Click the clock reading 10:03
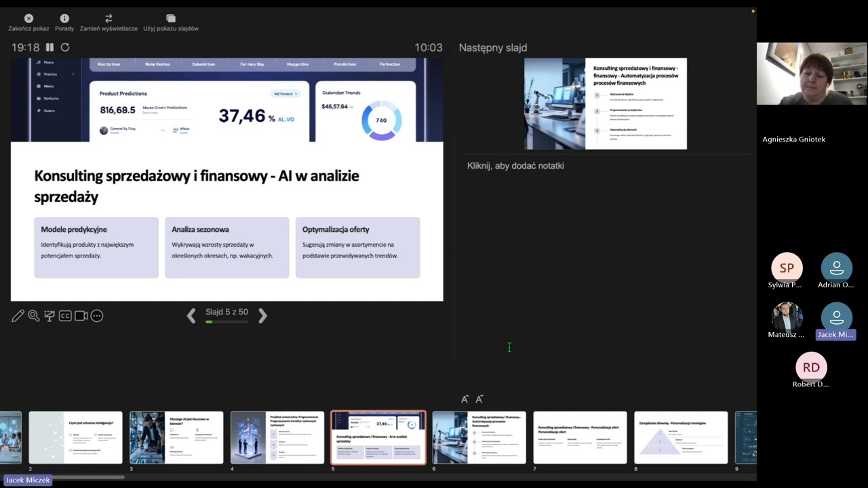Screen dimensions: 868x488 coord(429,47)
